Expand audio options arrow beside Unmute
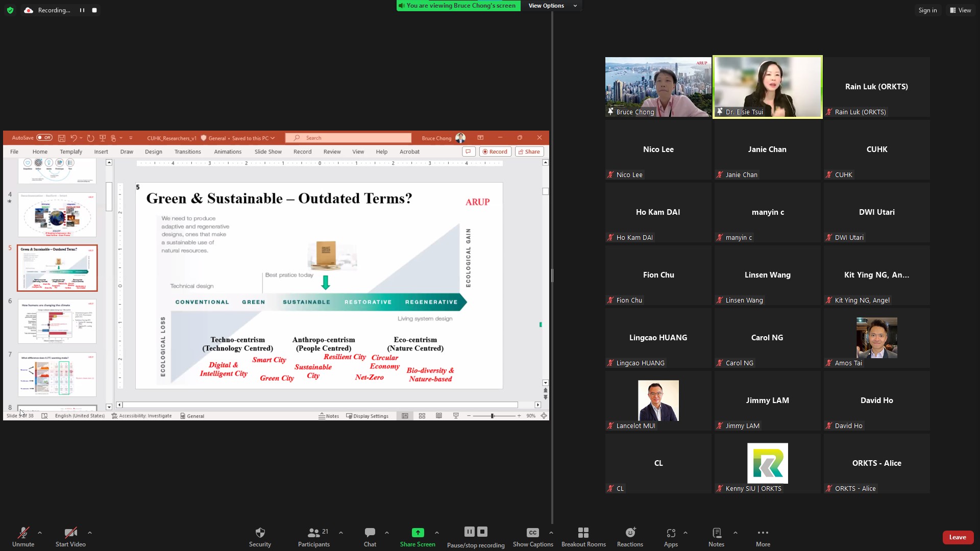This screenshot has height=551, width=980. pyautogui.click(x=40, y=533)
